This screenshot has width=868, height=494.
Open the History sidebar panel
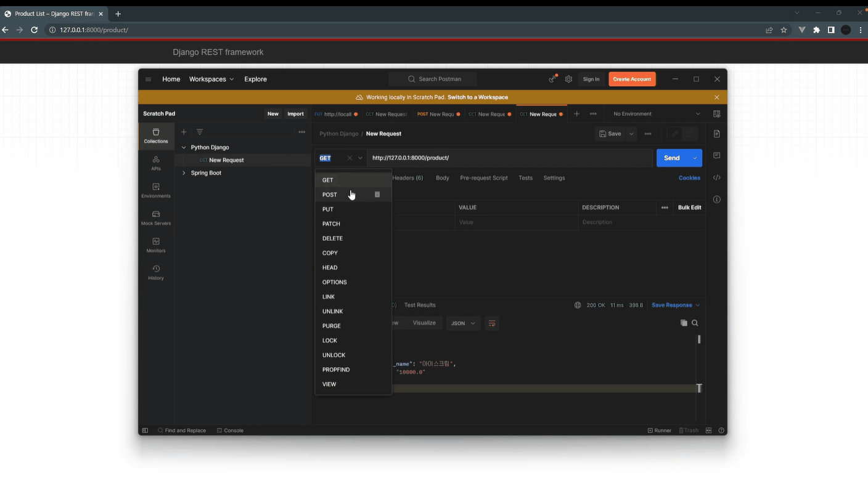(x=156, y=272)
